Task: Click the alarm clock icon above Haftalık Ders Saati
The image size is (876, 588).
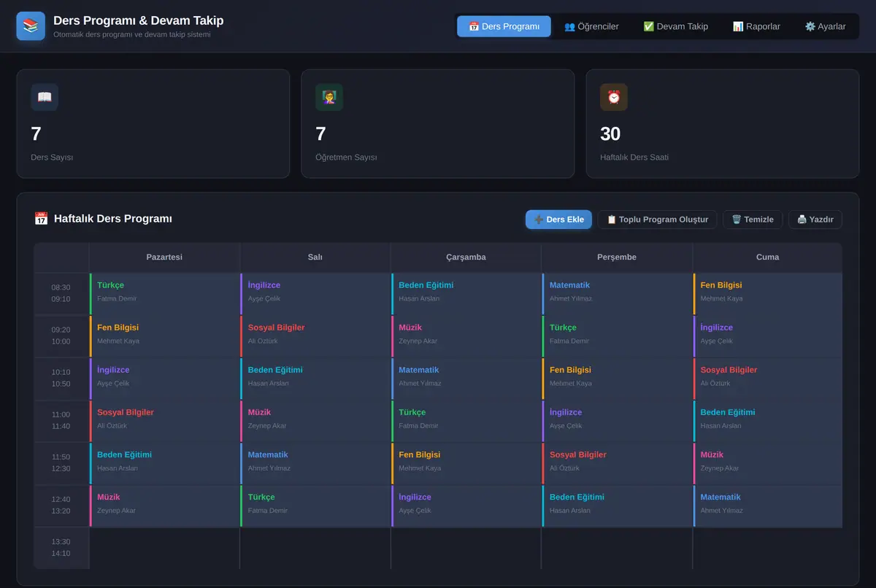Action: pos(614,97)
